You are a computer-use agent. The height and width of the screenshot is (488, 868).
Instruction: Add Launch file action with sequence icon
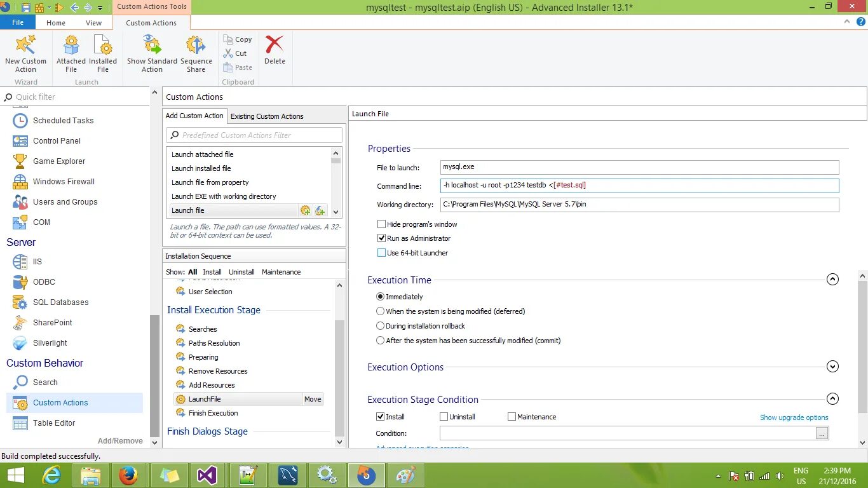[x=306, y=210]
